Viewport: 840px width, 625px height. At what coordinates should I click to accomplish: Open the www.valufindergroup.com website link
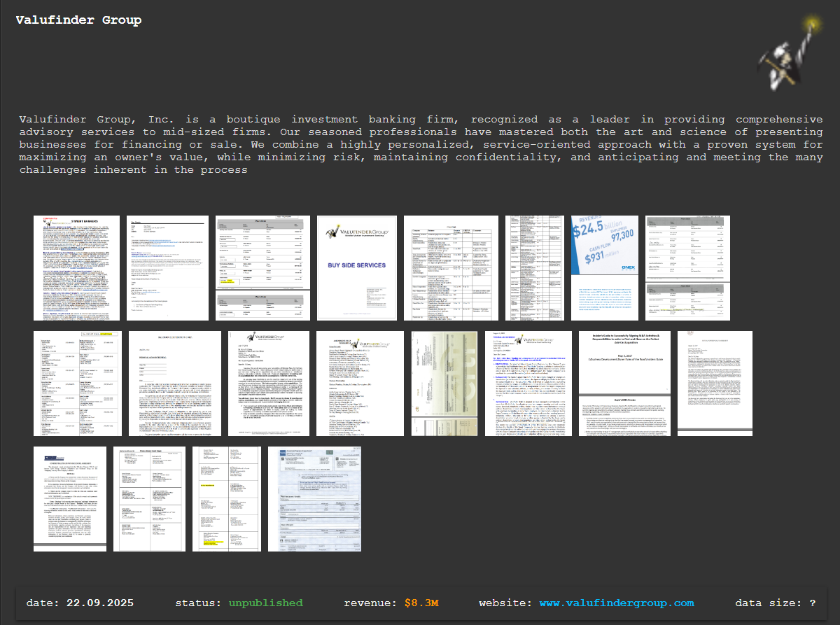pos(616,603)
